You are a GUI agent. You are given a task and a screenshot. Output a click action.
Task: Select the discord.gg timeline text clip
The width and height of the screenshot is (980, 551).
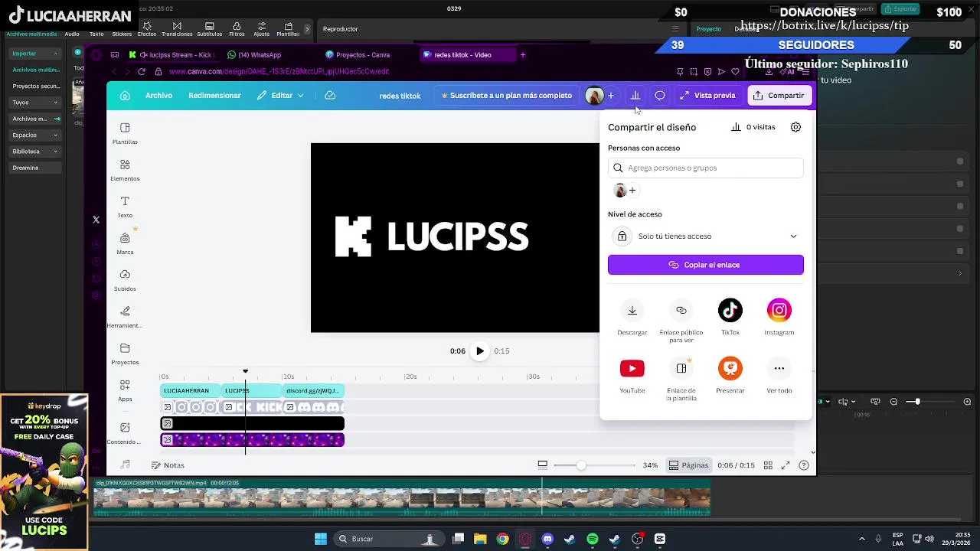point(313,391)
